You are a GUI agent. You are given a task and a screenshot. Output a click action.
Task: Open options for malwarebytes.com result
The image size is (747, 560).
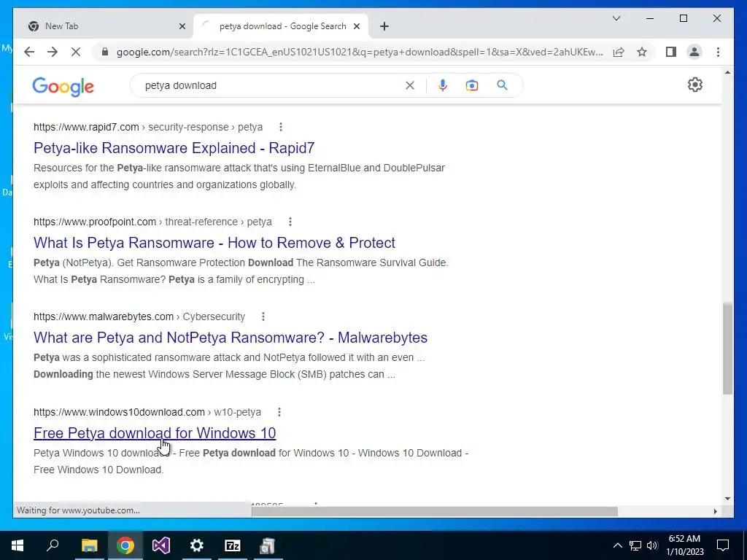click(263, 316)
